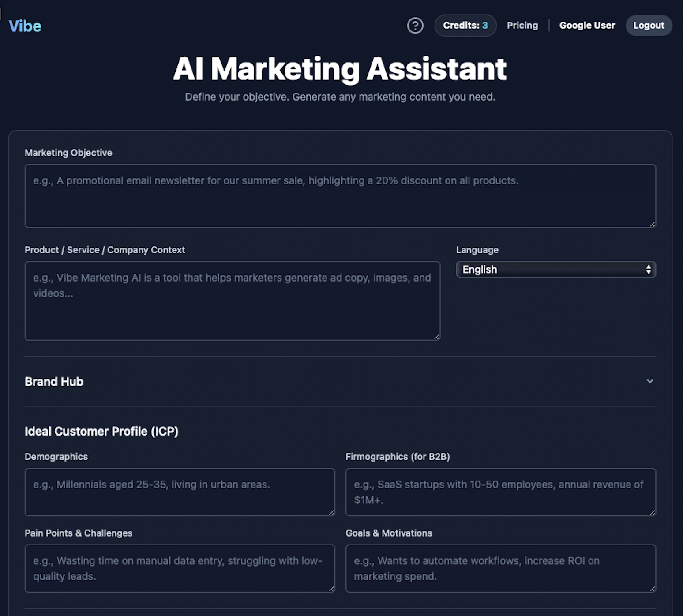
Task: Select the Pain Points & Challenges field
Action: [x=180, y=568]
